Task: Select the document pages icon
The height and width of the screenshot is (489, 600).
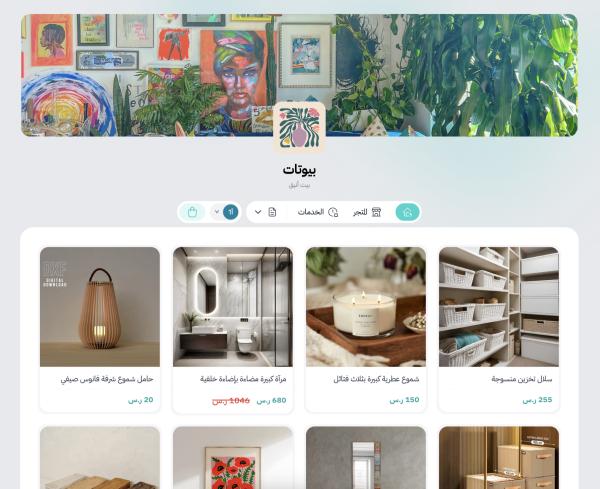Action: (272, 212)
